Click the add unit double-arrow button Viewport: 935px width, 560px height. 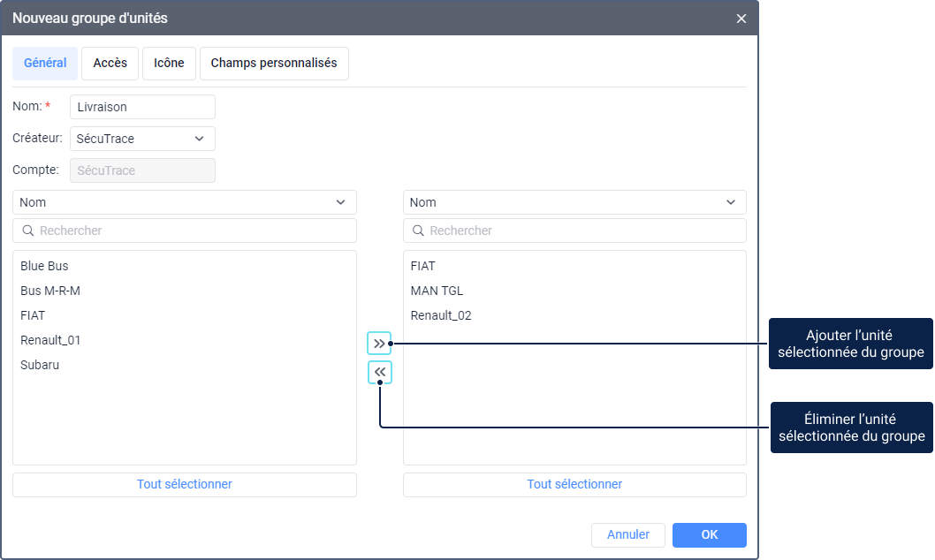tap(379, 343)
